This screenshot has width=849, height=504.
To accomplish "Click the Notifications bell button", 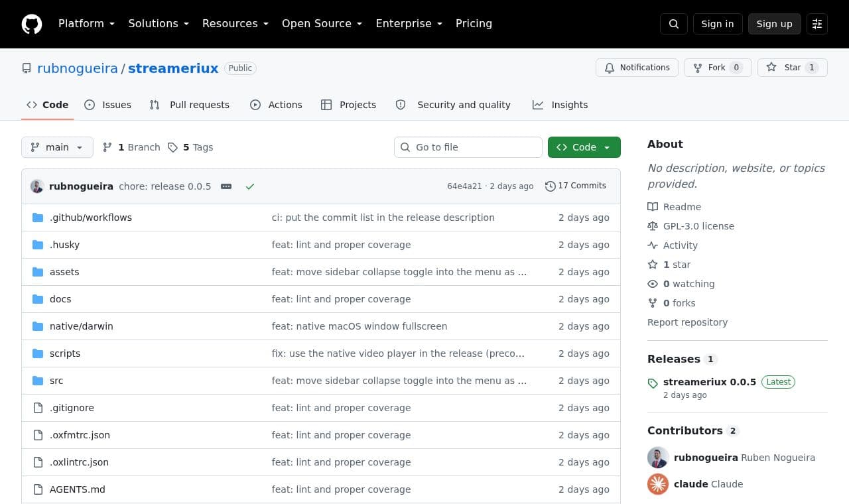I will click(x=637, y=68).
